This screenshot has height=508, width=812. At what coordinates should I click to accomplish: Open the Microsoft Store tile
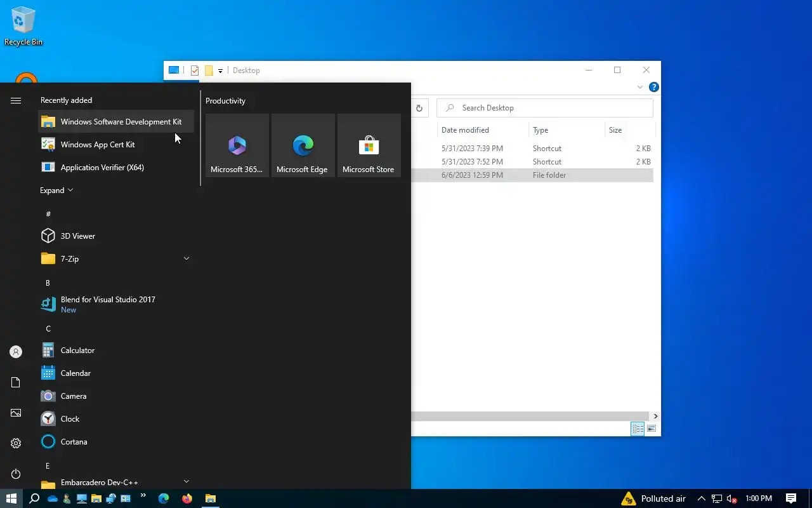369,145
